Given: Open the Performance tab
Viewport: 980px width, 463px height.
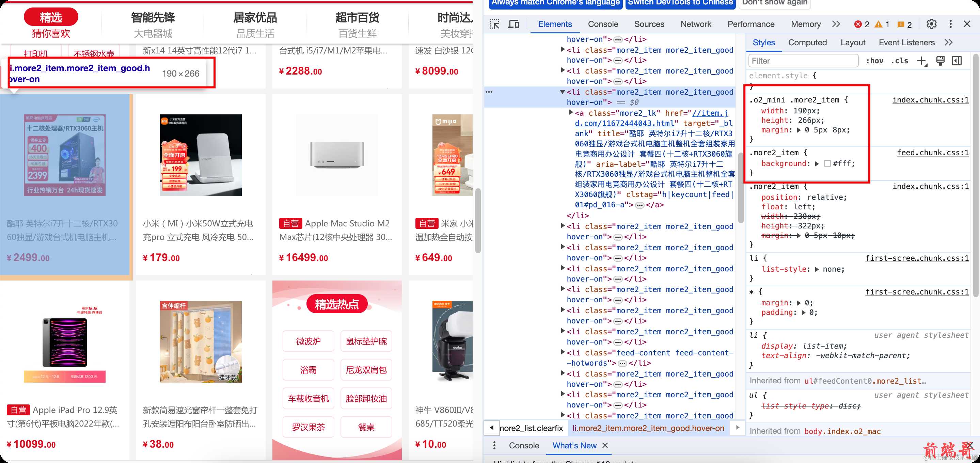Looking at the screenshot, I should (750, 25).
